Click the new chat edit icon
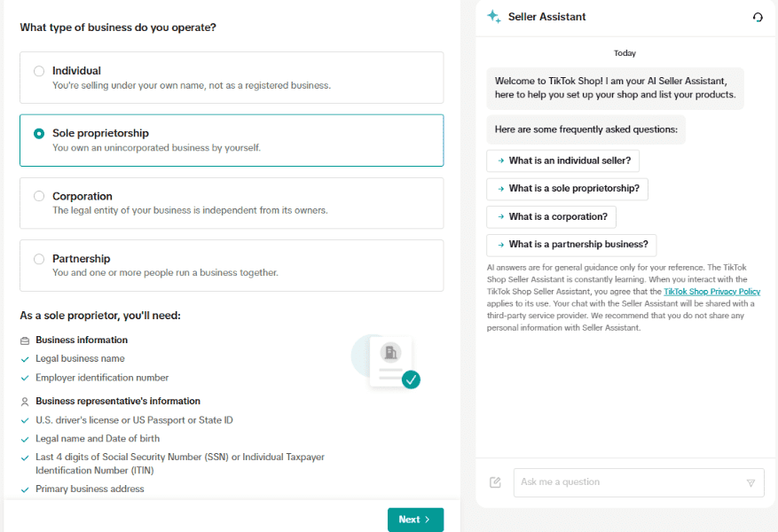The width and height of the screenshot is (778, 532). 495,482
